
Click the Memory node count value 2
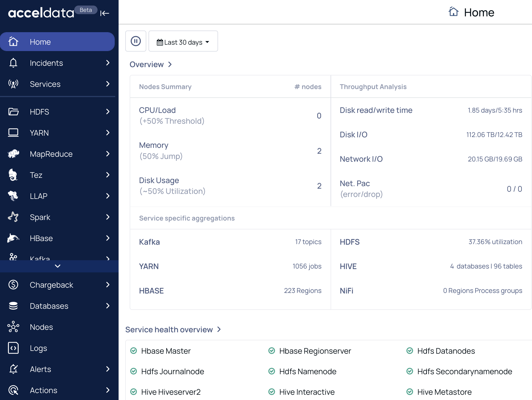point(319,151)
